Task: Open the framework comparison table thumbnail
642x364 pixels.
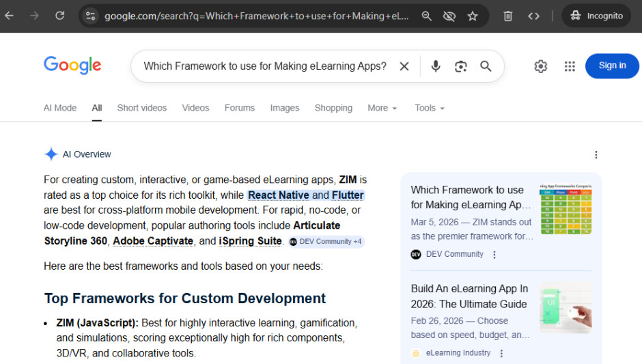Action: pos(566,209)
